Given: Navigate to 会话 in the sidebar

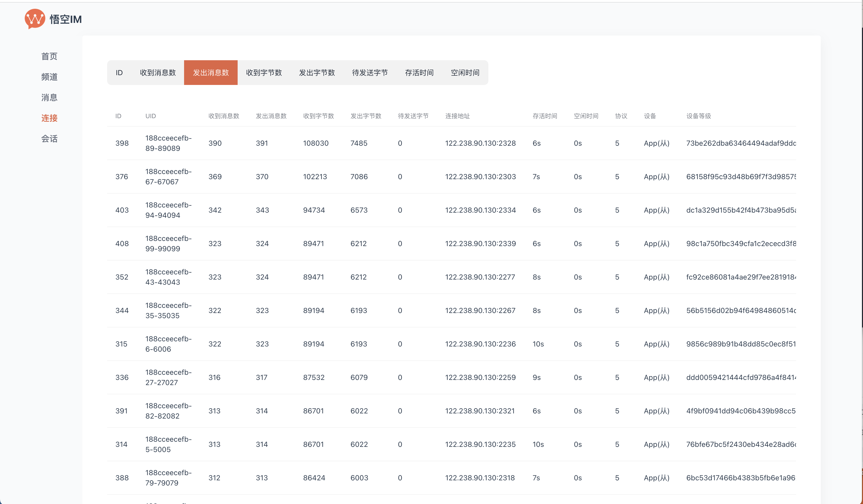Looking at the screenshot, I should coord(49,139).
